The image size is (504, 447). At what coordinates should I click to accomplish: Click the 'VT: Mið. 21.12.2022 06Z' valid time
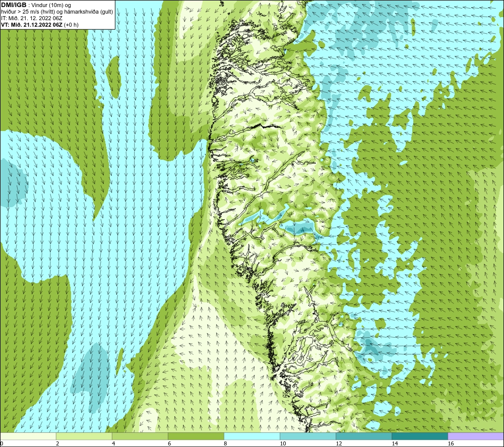click(x=32, y=25)
